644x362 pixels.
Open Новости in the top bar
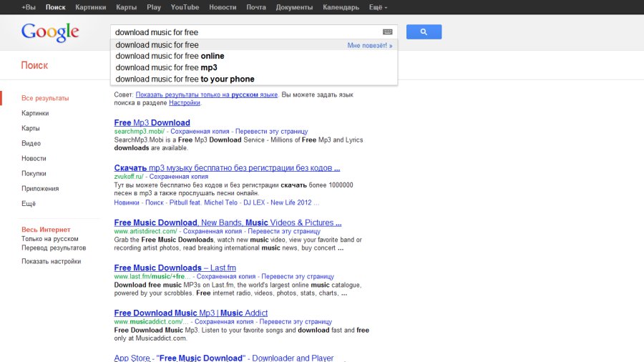tap(223, 7)
